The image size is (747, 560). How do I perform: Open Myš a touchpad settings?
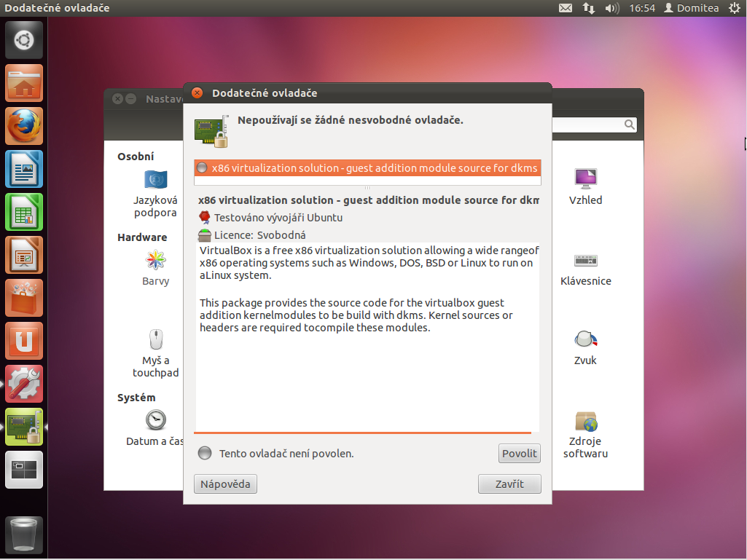(155, 339)
